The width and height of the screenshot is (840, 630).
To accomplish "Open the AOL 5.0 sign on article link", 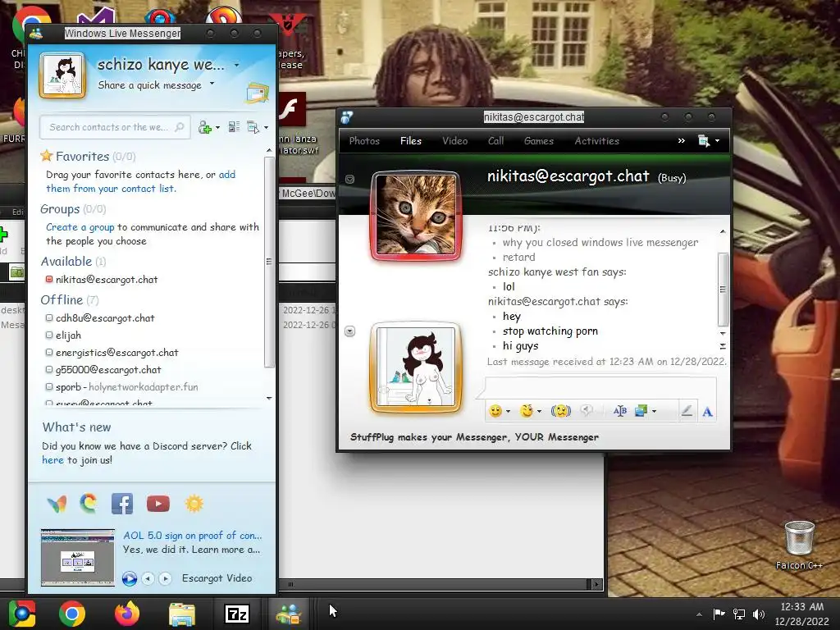I will coord(192,535).
